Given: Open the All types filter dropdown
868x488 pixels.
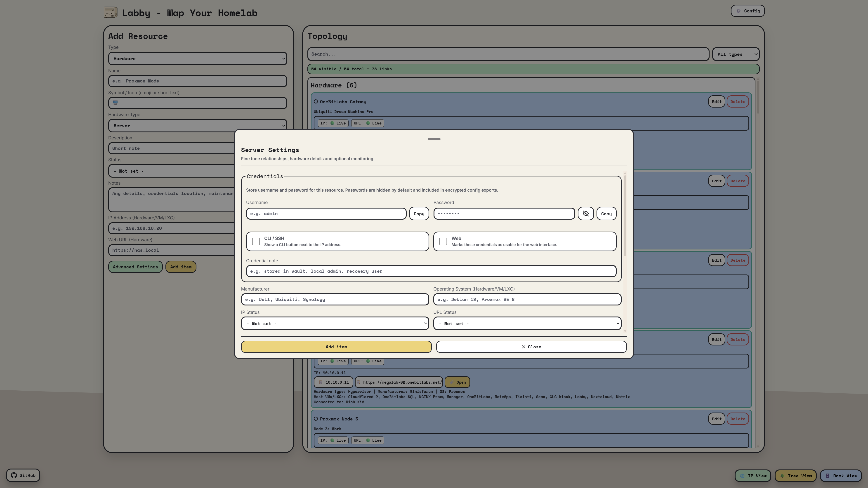Looking at the screenshot, I should (x=736, y=54).
